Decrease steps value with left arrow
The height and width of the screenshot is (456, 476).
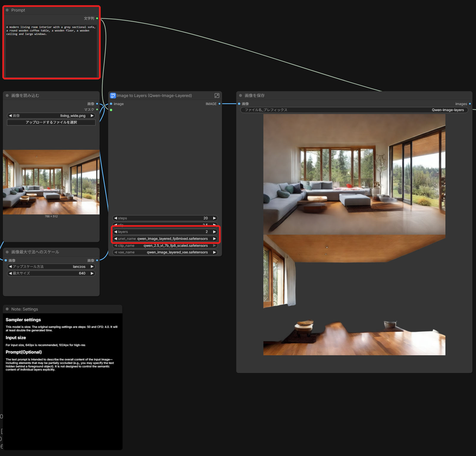116,218
